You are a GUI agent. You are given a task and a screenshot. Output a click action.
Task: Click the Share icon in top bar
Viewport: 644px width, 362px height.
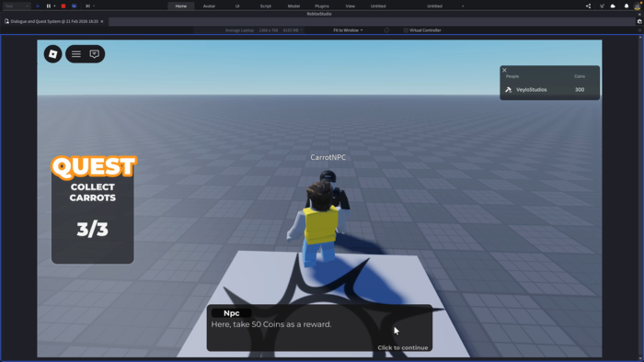[588, 6]
